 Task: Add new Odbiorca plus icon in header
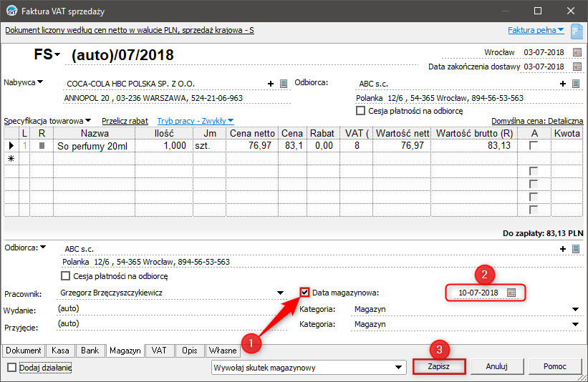(562, 84)
